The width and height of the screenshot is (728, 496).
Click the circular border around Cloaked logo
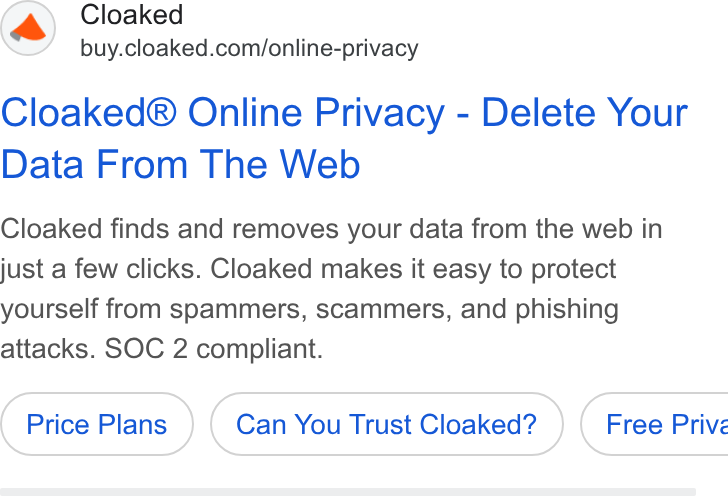tap(28, 28)
